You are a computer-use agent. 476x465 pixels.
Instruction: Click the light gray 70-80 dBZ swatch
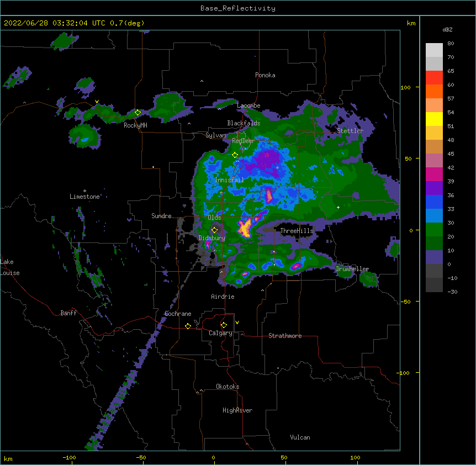click(x=434, y=50)
